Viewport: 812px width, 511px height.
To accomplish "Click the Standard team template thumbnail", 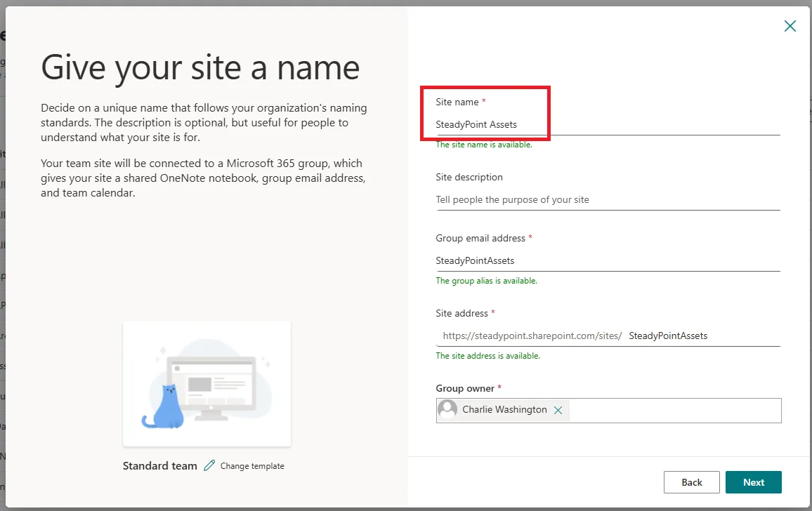I will click(207, 384).
